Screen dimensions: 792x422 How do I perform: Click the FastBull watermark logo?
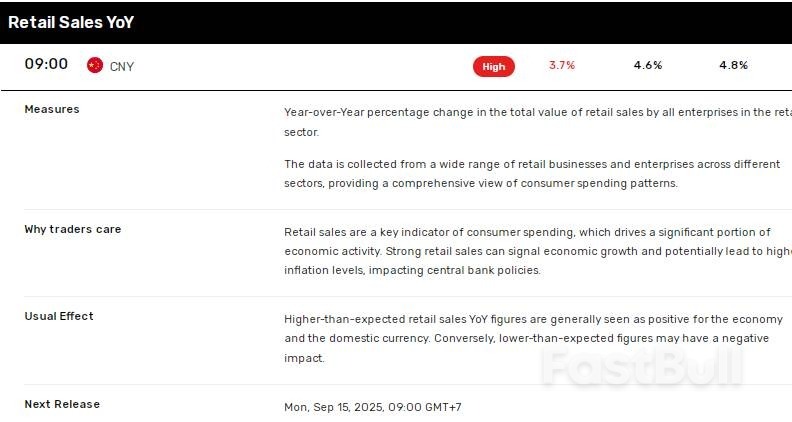point(642,367)
